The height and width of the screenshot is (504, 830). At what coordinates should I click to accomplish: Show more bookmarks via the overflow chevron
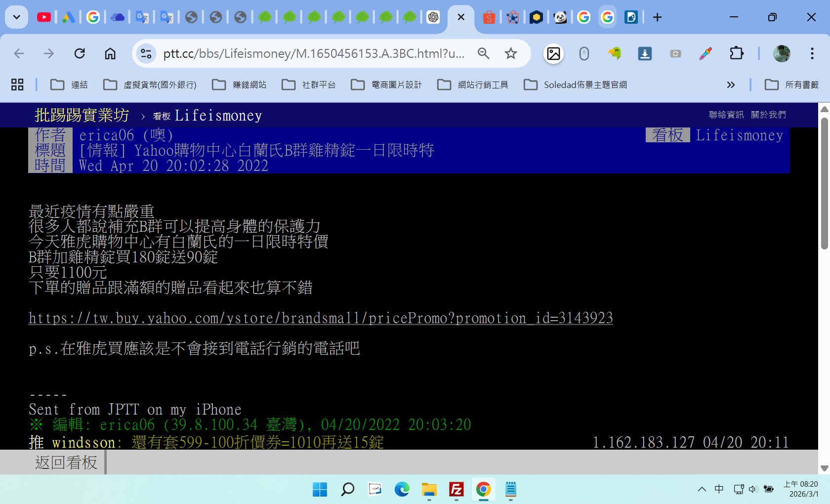(731, 85)
